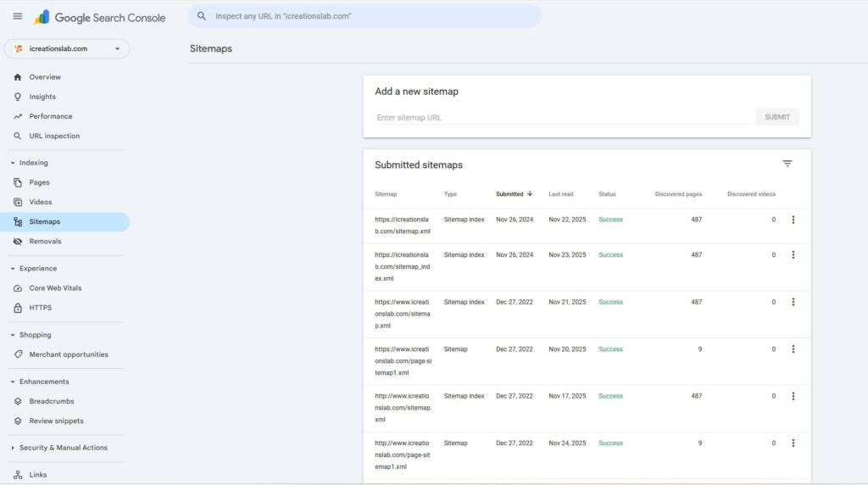Click the SUBMIT sitemap button
Screen dimensions: 868x485
point(777,117)
